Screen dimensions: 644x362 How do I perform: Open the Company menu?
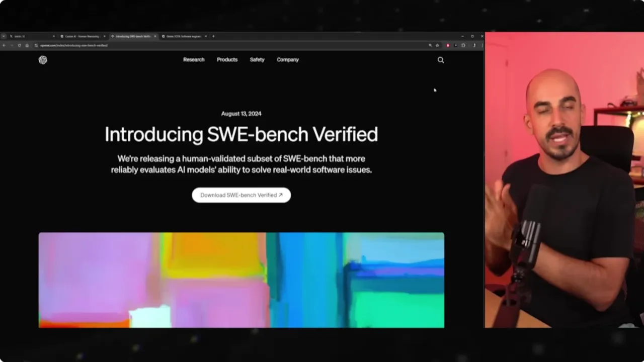pos(288,59)
